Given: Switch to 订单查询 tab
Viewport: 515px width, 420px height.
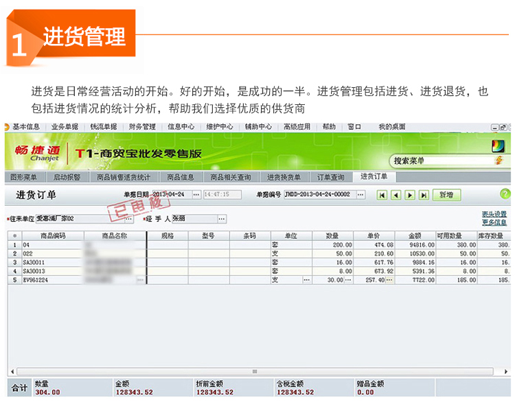Looking at the screenshot, I should [331, 177].
